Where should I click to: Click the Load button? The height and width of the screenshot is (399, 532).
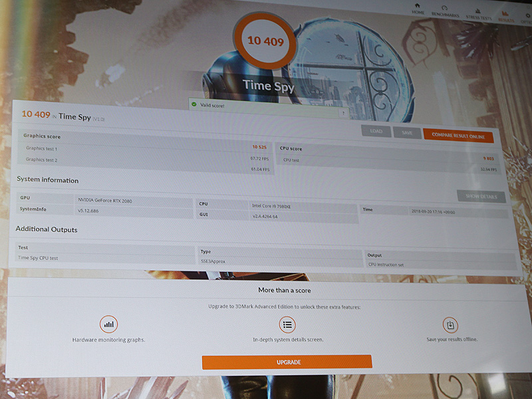pyautogui.click(x=376, y=131)
